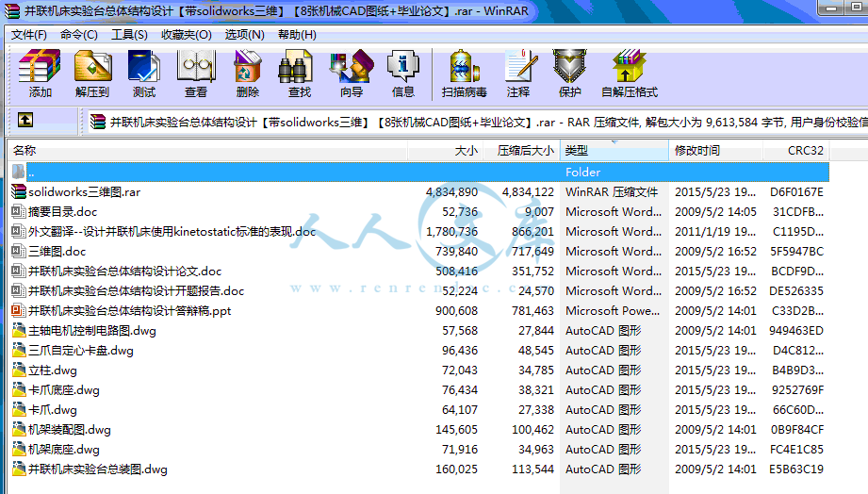868x494 pixels.
Task: Click the DWG icon of 立柱.dwg
Action: (19, 370)
